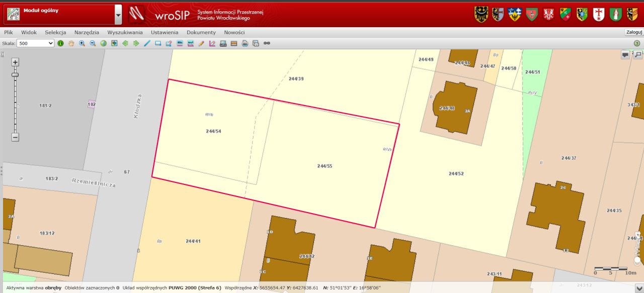Viewport: 644px width, 293px height.
Task: Click the black eagle on yellow coat of arms
Action: click(481, 14)
